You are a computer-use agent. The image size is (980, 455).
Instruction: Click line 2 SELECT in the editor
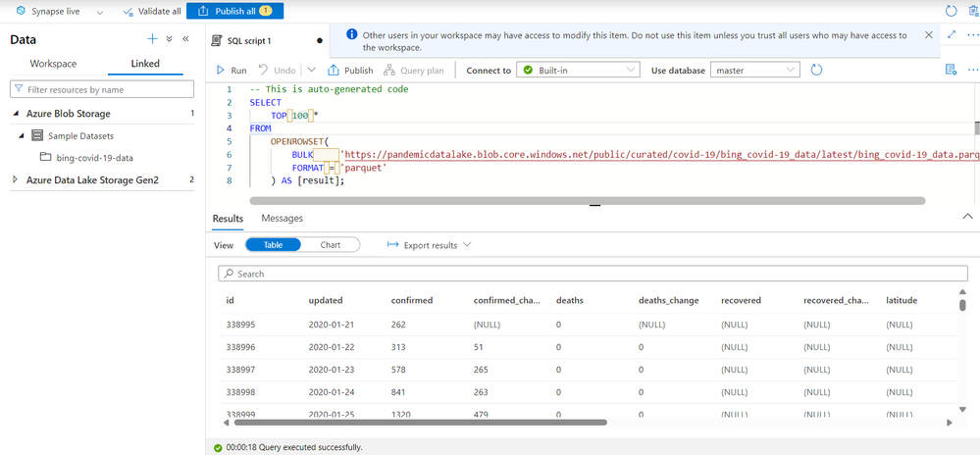pos(265,103)
